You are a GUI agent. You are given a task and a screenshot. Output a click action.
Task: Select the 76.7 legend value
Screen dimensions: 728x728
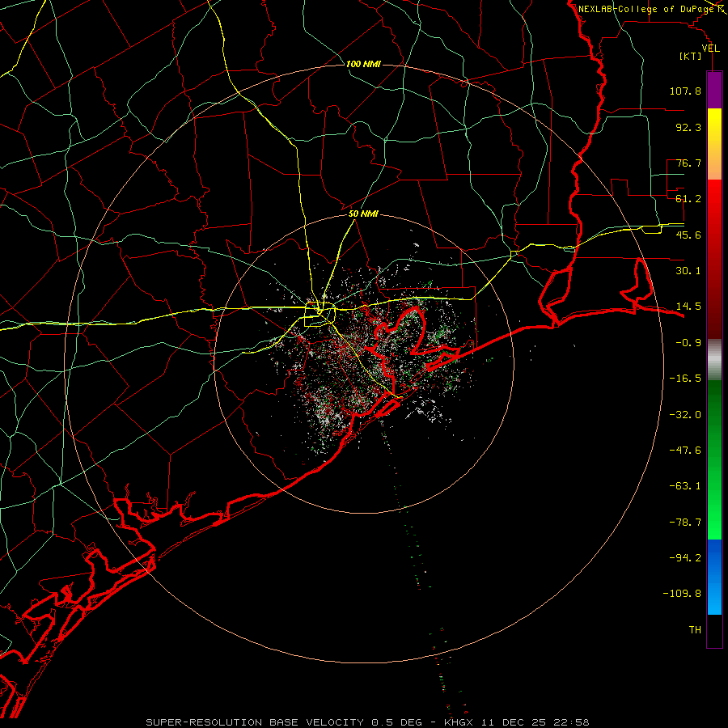(688, 163)
